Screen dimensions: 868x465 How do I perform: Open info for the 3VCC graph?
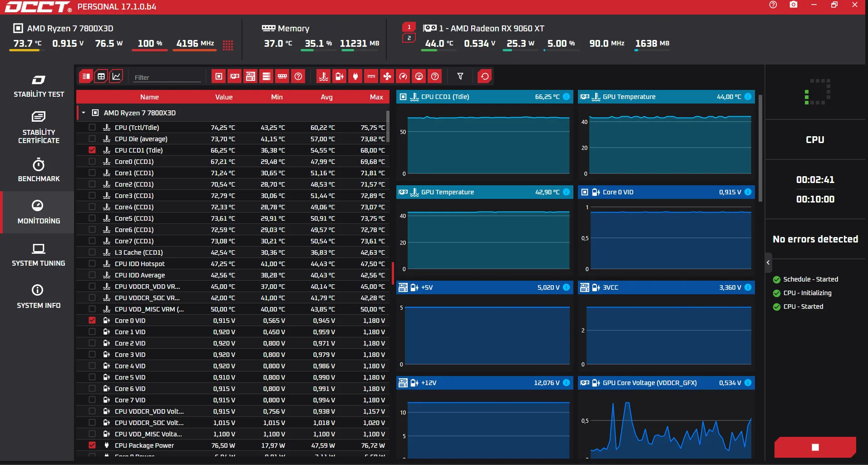tap(748, 287)
